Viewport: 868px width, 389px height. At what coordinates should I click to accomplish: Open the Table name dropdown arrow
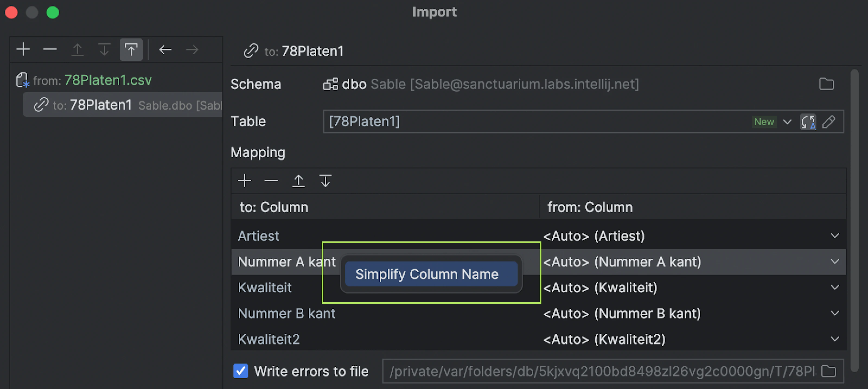click(x=787, y=122)
